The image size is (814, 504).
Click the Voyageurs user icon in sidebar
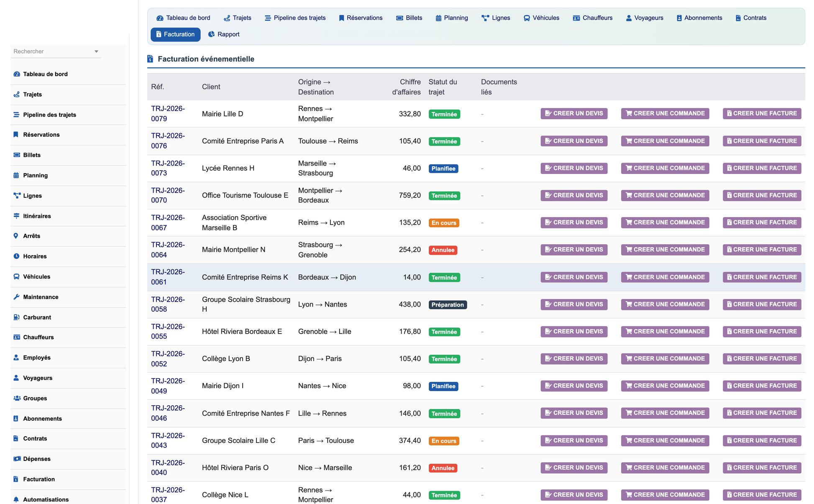[16, 378]
